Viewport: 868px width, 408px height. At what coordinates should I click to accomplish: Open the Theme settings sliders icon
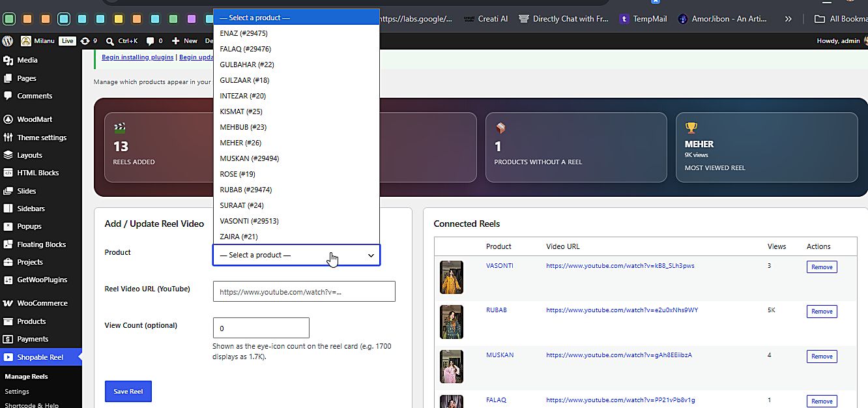[x=8, y=138]
